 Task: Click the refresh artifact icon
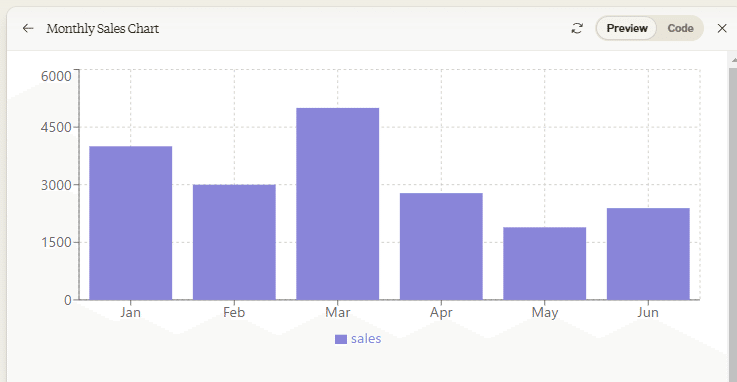coord(577,29)
